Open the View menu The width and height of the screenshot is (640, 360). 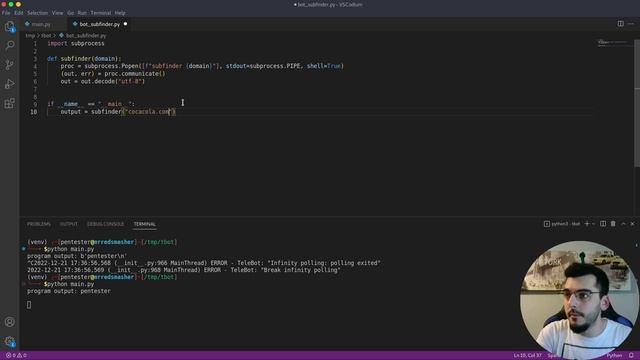coord(58,13)
